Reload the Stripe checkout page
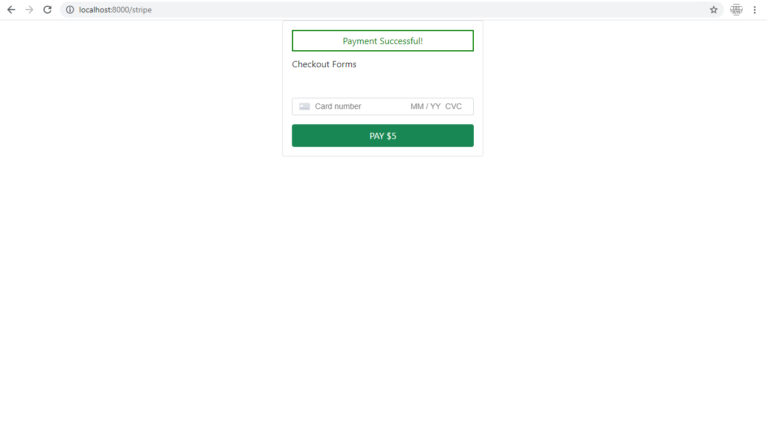 click(x=47, y=10)
